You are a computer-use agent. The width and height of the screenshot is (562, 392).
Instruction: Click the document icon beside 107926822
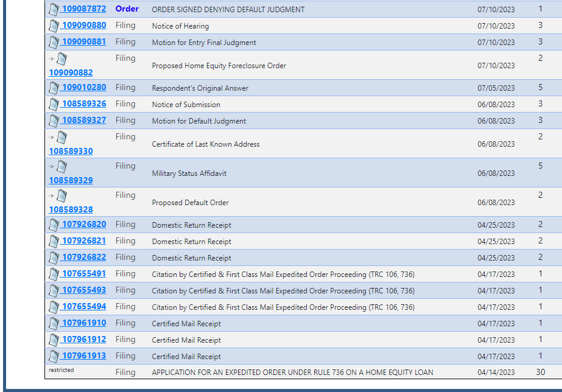(54, 258)
